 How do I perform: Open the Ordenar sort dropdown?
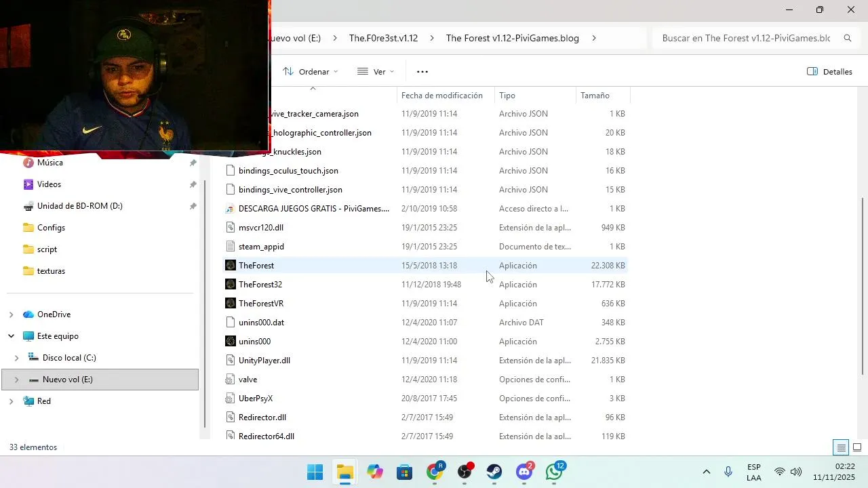tap(310, 72)
